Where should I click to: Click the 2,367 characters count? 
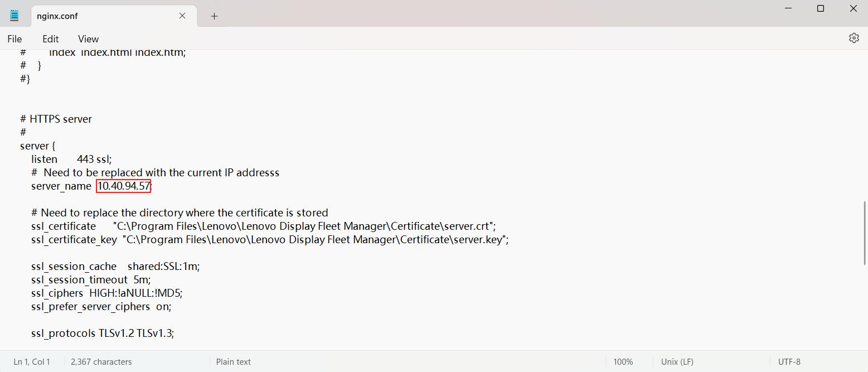pyautogui.click(x=101, y=361)
